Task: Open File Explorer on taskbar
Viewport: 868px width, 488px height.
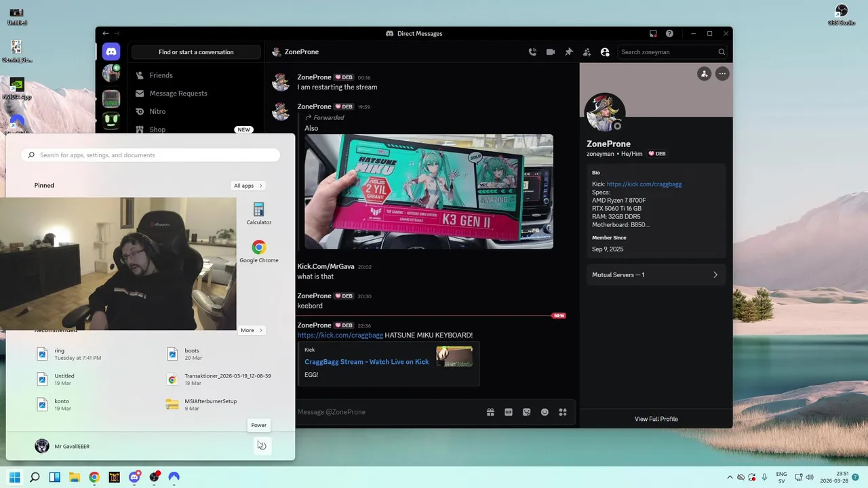Action: tap(75, 477)
